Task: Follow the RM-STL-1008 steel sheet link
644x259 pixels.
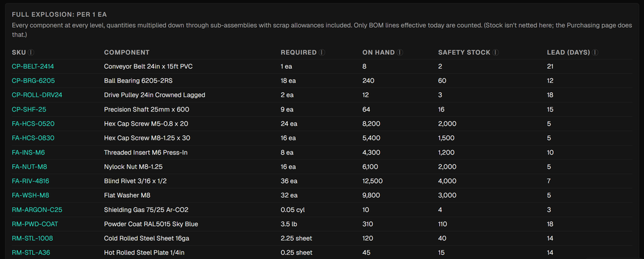Action: [x=32, y=238]
